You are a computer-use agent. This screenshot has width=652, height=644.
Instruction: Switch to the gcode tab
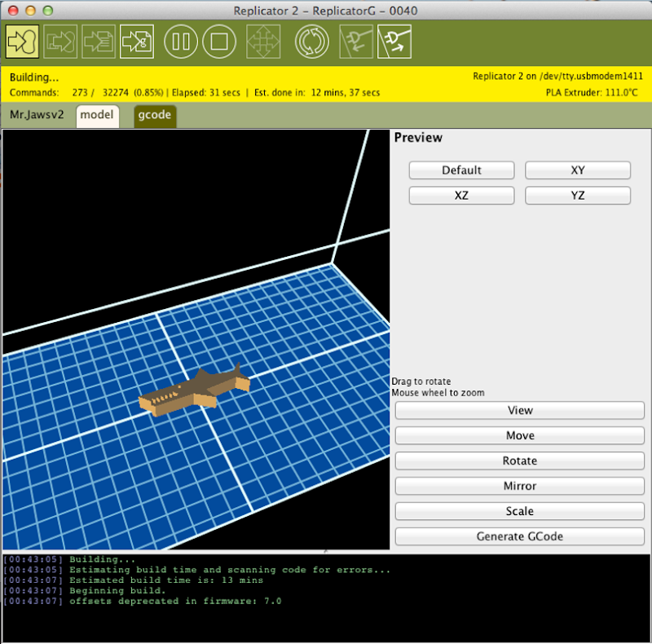click(155, 116)
